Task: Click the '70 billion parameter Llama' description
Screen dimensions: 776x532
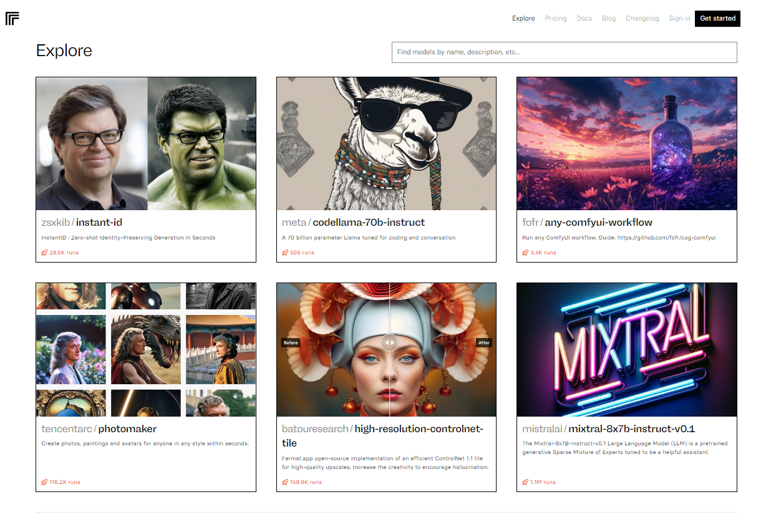Action: pyautogui.click(x=369, y=238)
